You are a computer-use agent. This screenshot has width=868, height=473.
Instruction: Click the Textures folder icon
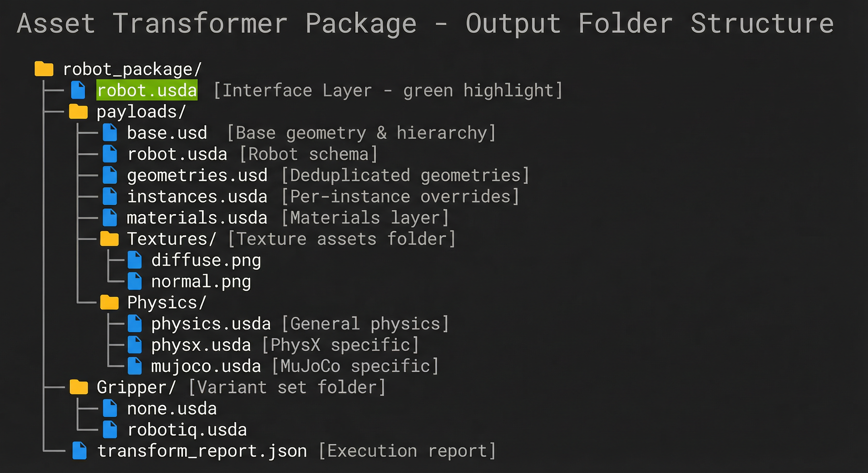coord(109,239)
